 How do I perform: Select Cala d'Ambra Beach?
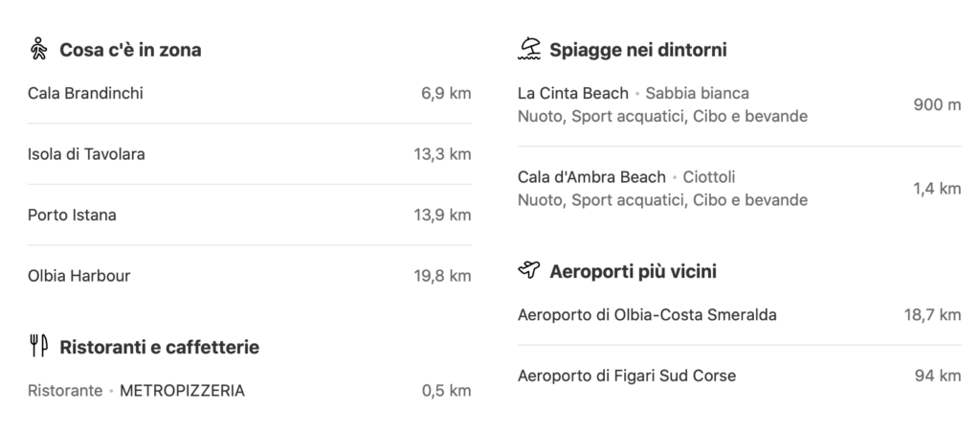pos(590,177)
